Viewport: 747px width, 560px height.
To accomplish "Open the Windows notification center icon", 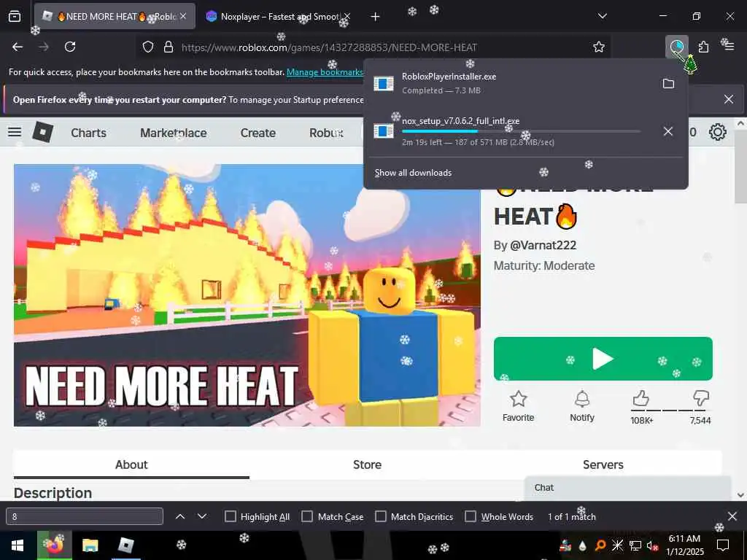I will click(x=723, y=545).
